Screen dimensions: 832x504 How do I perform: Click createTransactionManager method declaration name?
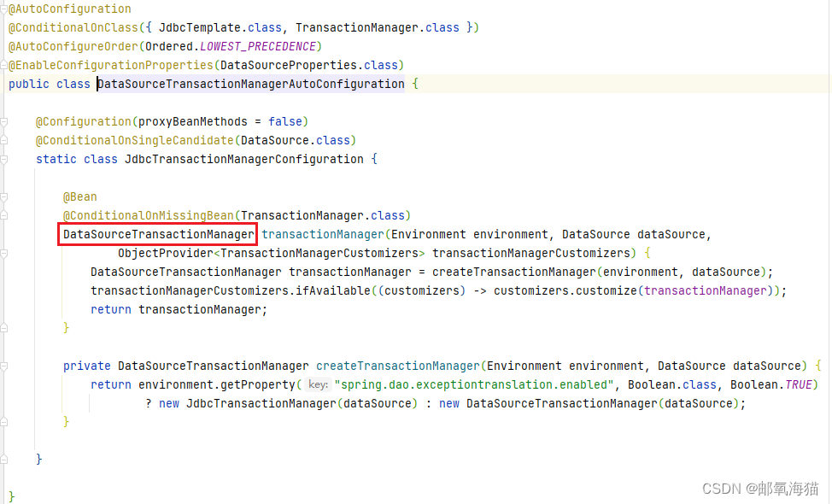click(x=398, y=366)
